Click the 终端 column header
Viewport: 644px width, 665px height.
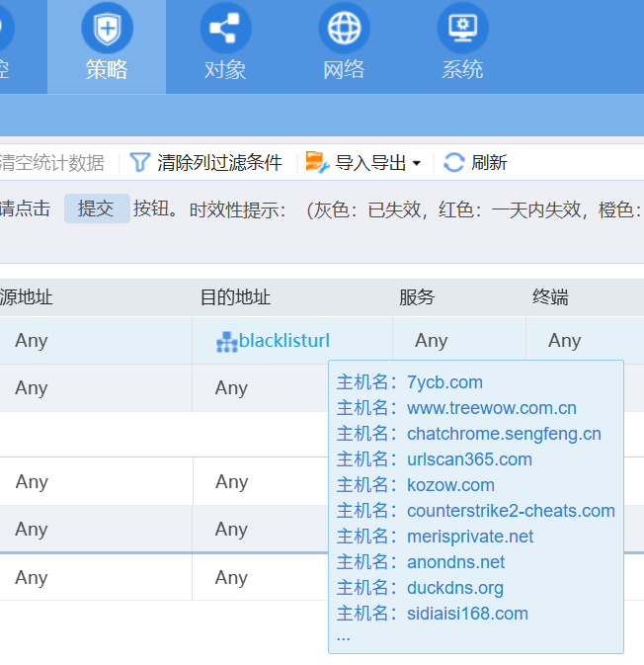click(x=550, y=297)
